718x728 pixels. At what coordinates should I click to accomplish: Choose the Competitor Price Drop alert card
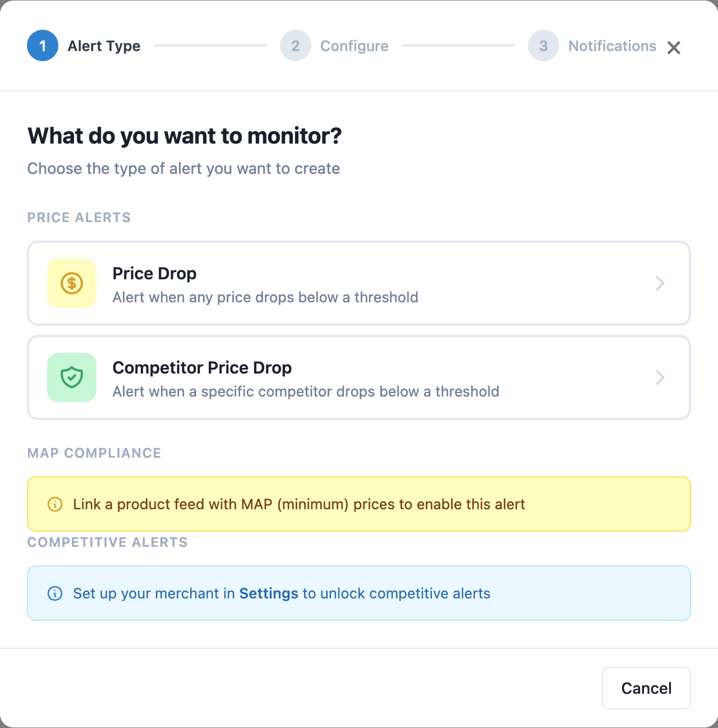click(359, 377)
